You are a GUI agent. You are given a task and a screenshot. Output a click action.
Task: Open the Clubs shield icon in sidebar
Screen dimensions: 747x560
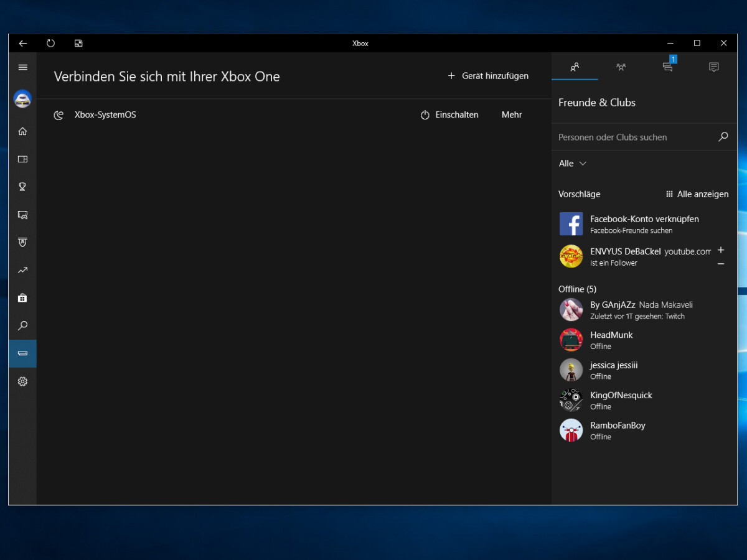coord(23,242)
